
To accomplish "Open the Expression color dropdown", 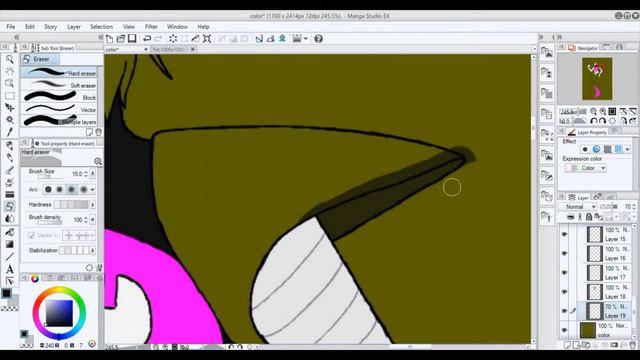I will point(585,168).
